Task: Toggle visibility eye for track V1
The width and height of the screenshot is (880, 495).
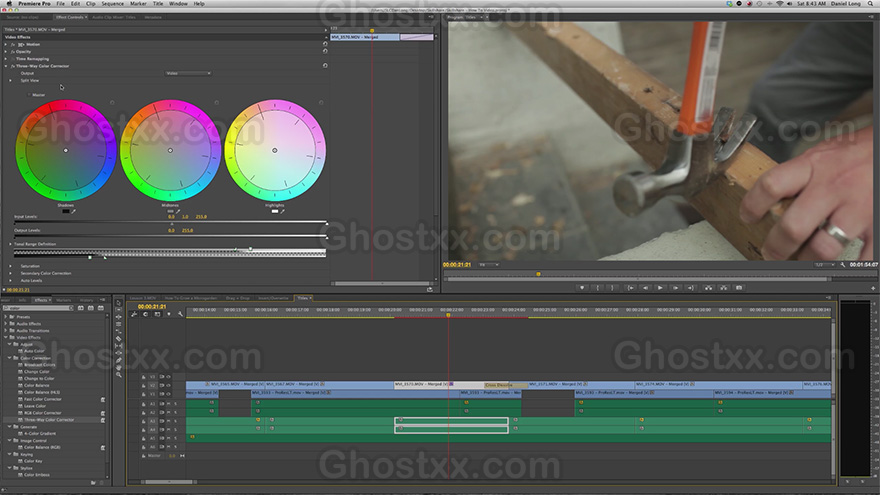Action: (168, 394)
